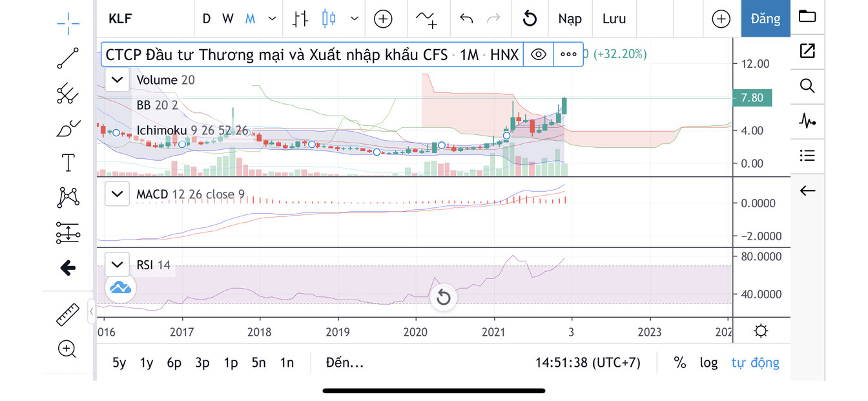Toggle percent scale mode
868x401 pixels.
tap(680, 362)
